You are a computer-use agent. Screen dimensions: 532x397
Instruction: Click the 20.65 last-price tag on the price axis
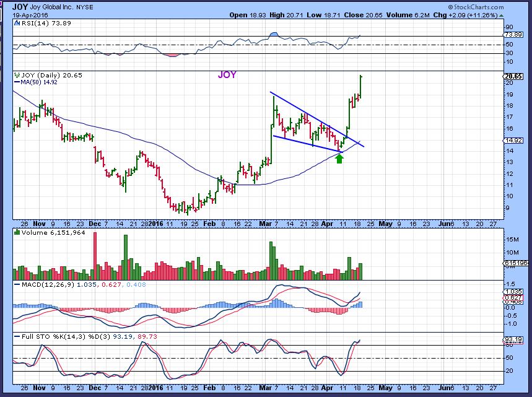click(x=513, y=76)
